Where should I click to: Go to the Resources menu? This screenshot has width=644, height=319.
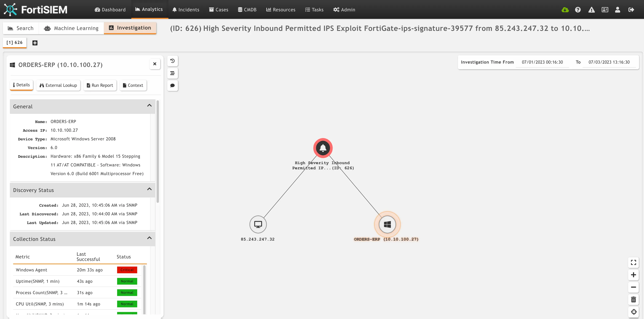coord(281,10)
